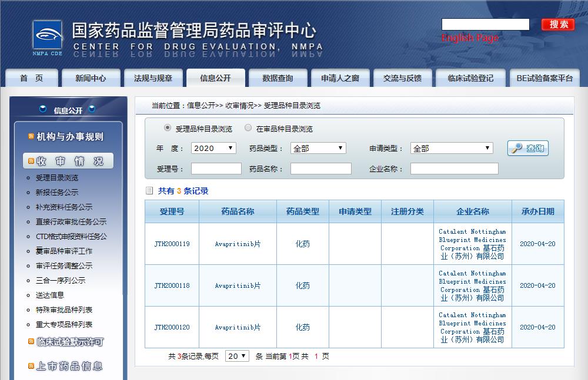Click the 受理号 input field
This screenshot has width=588, height=380.
click(x=216, y=169)
